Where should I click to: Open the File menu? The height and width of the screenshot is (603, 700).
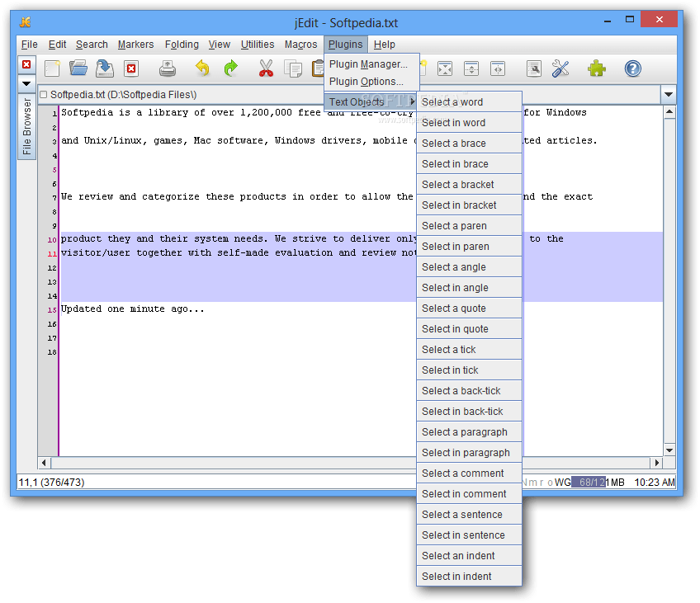point(29,45)
